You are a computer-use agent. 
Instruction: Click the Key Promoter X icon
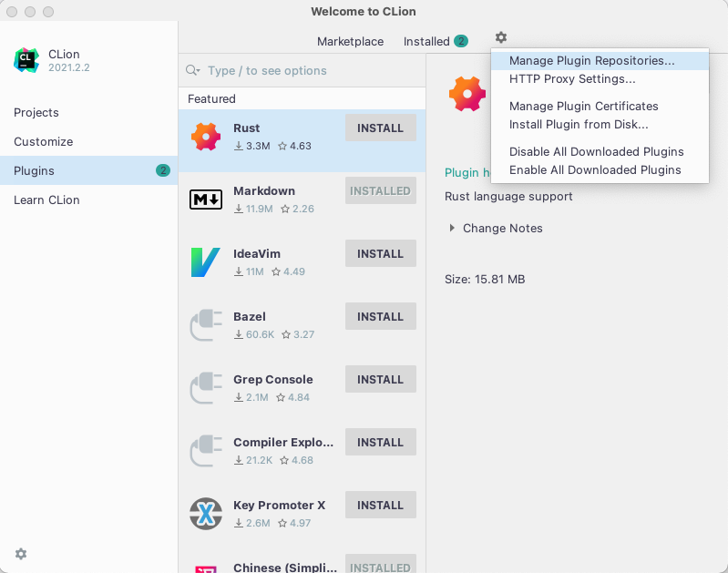(x=206, y=514)
